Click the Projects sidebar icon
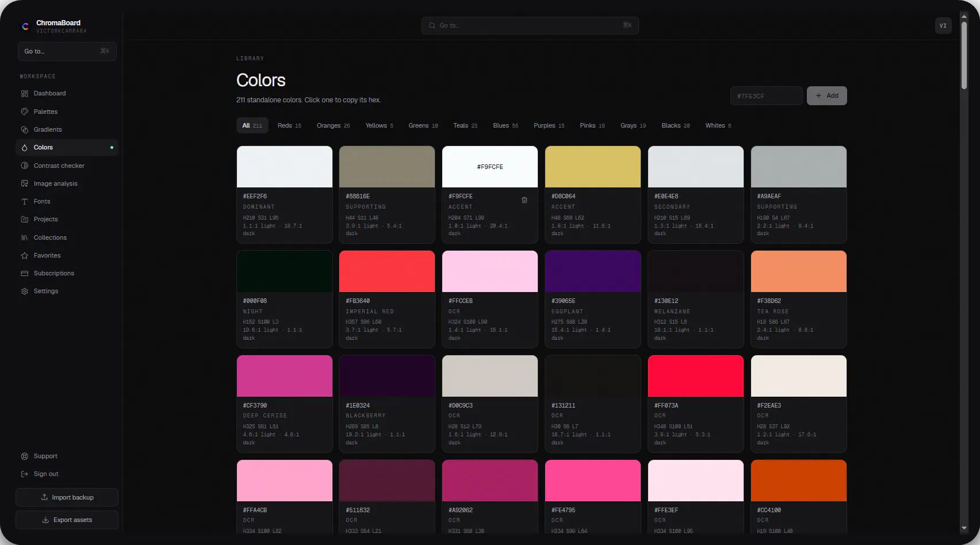This screenshot has height=545, width=980. tap(24, 220)
